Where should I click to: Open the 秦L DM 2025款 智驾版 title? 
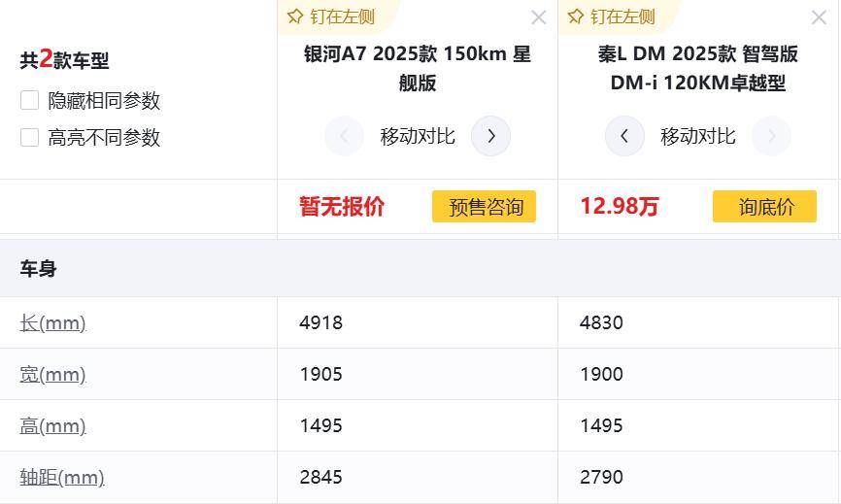tap(698, 68)
